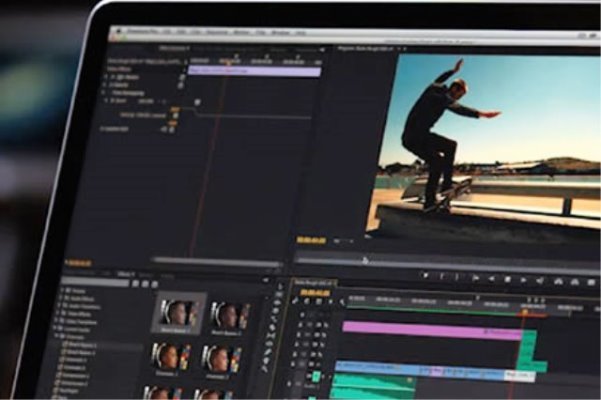Viewport: 601px width, 400px height.
Task: Select the highlighted first Lumetri preset thumbnail
Action: click(179, 314)
